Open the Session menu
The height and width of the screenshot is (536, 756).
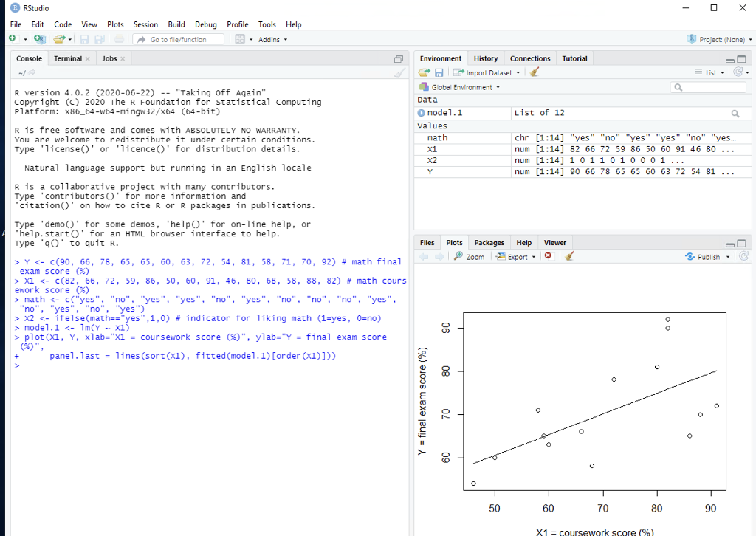point(145,24)
